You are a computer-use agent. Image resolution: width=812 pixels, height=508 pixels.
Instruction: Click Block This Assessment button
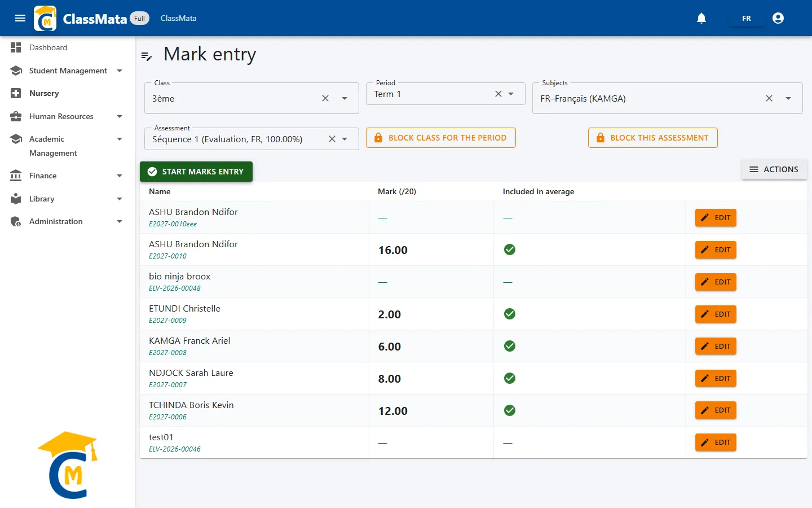(653, 138)
